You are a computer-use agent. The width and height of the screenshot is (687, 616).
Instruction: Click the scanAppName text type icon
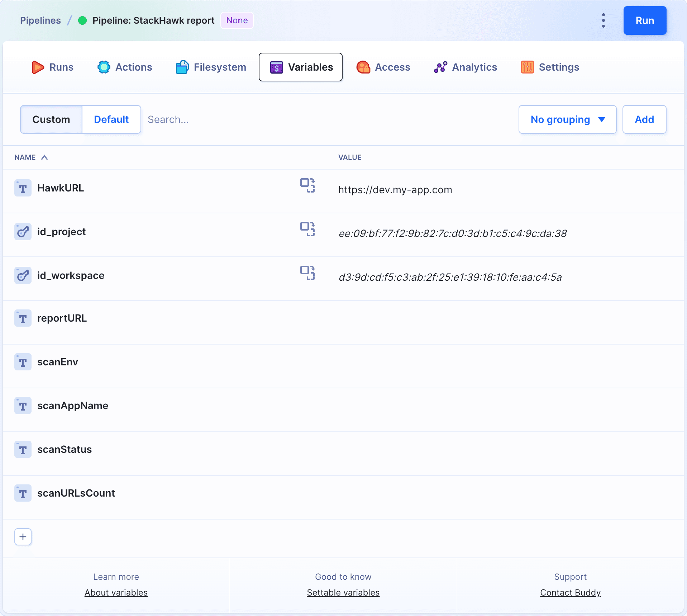point(23,406)
